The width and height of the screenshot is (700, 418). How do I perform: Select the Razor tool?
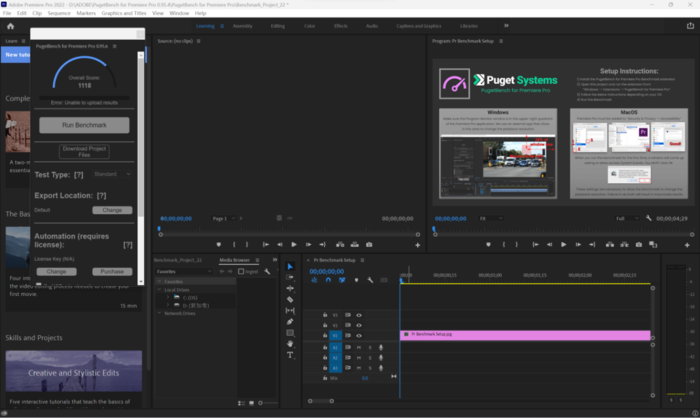pos(290,300)
